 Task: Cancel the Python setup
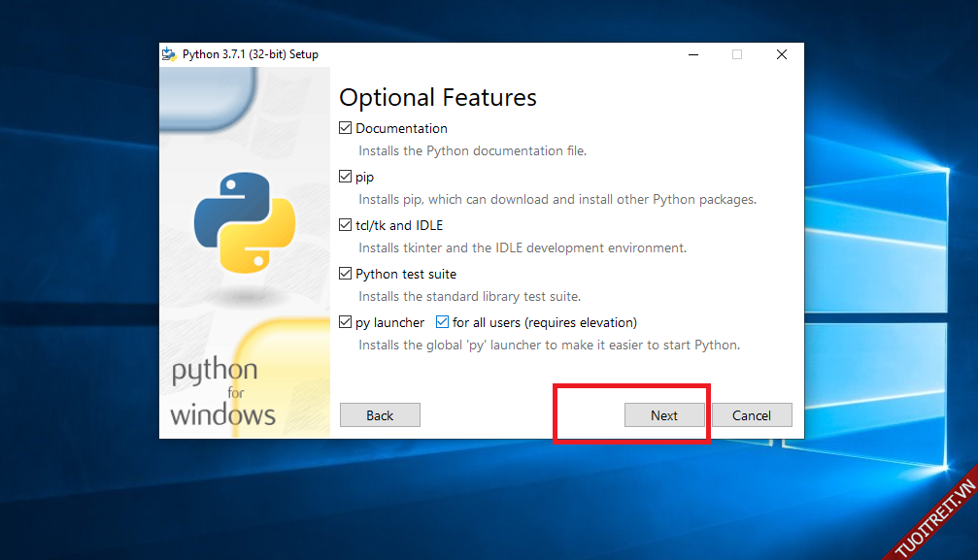(x=752, y=415)
